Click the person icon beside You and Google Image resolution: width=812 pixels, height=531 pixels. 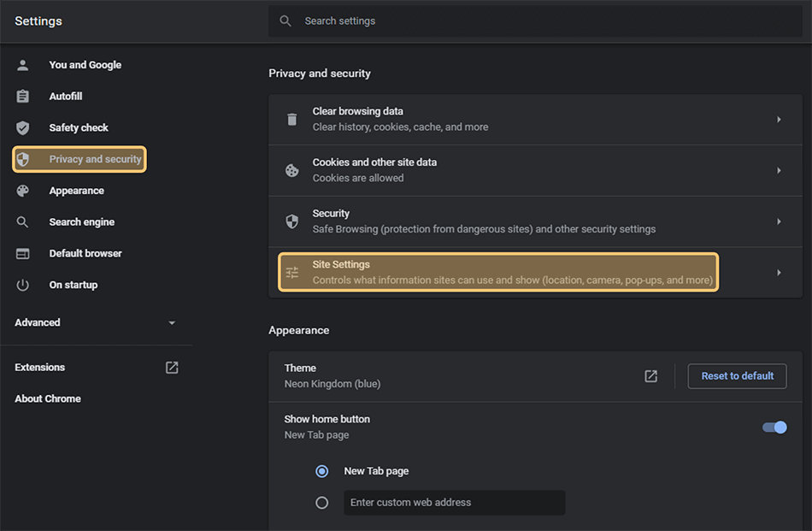pos(23,65)
